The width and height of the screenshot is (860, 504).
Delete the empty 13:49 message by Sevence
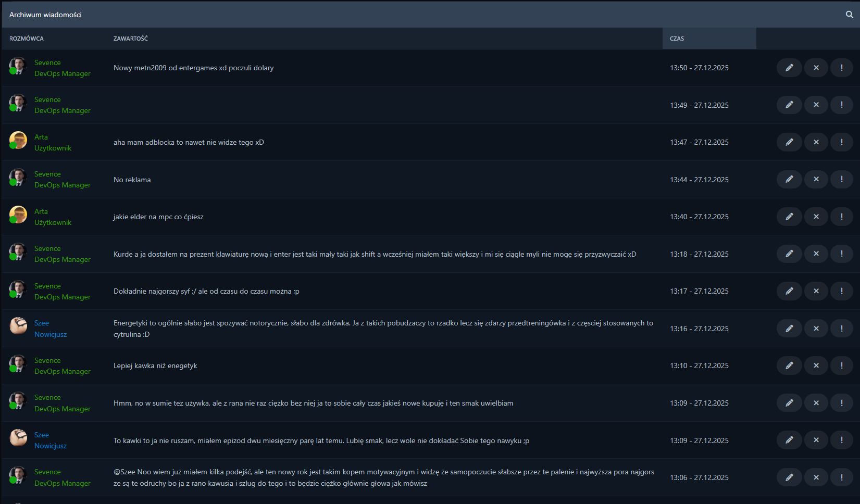(x=816, y=105)
